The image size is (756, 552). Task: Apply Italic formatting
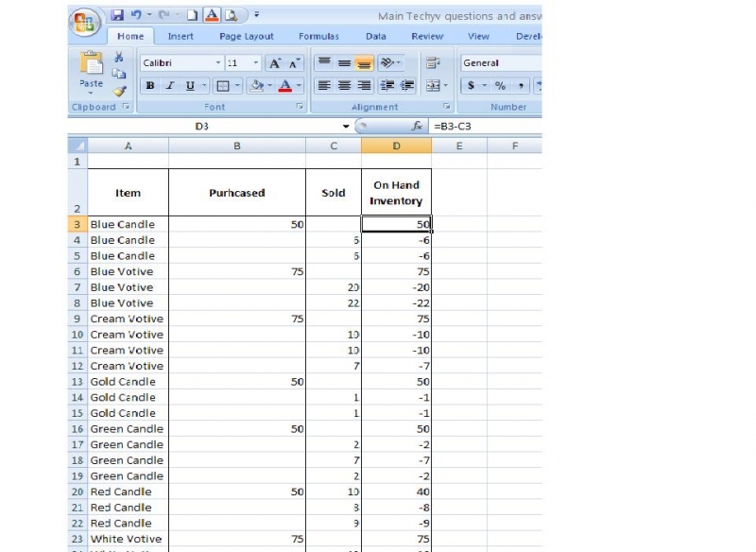click(x=170, y=86)
